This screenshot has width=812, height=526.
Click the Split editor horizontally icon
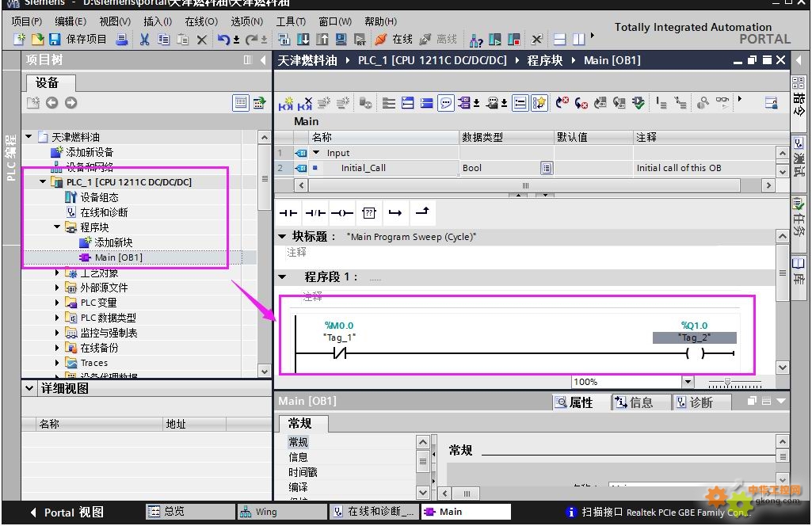coord(560,40)
